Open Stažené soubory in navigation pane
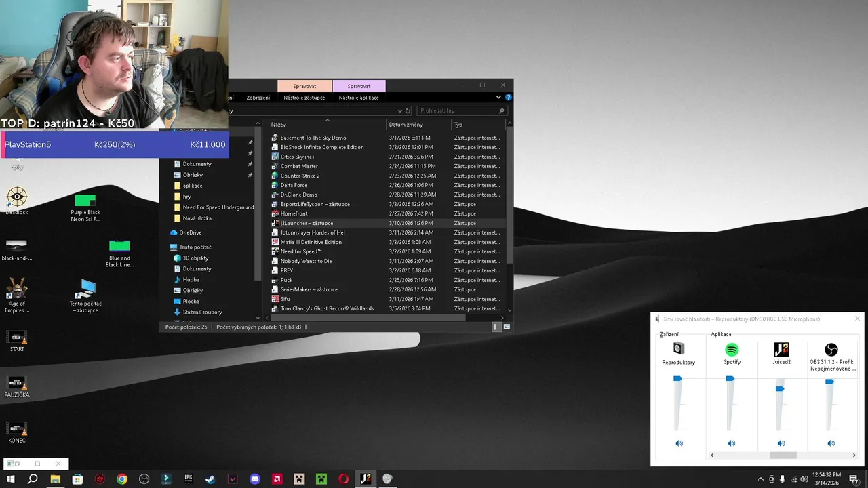 [x=202, y=312]
